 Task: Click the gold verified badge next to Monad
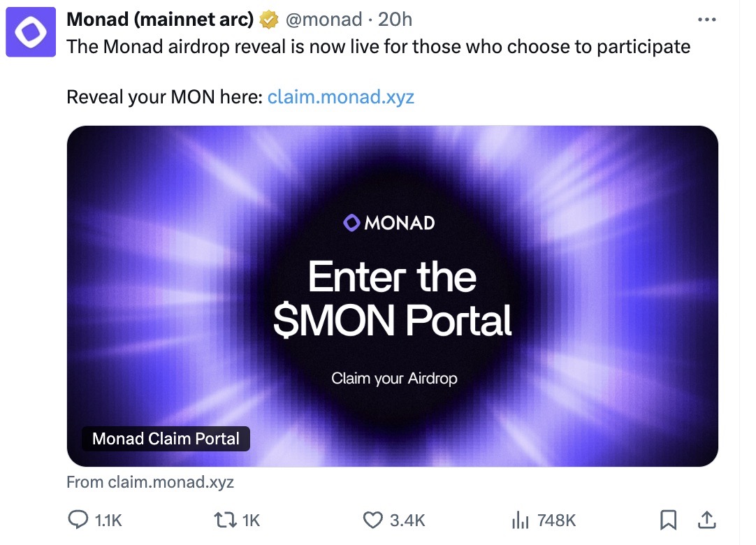tap(269, 19)
